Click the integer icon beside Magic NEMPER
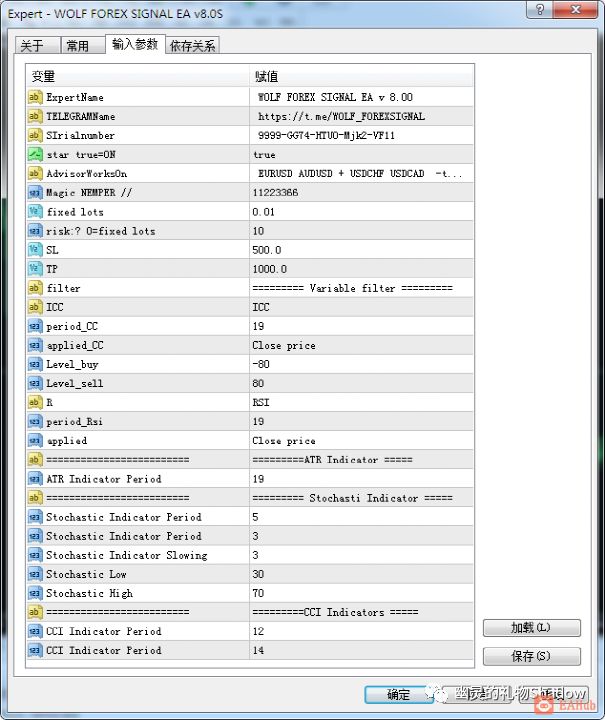 click(x=35, y=192)
